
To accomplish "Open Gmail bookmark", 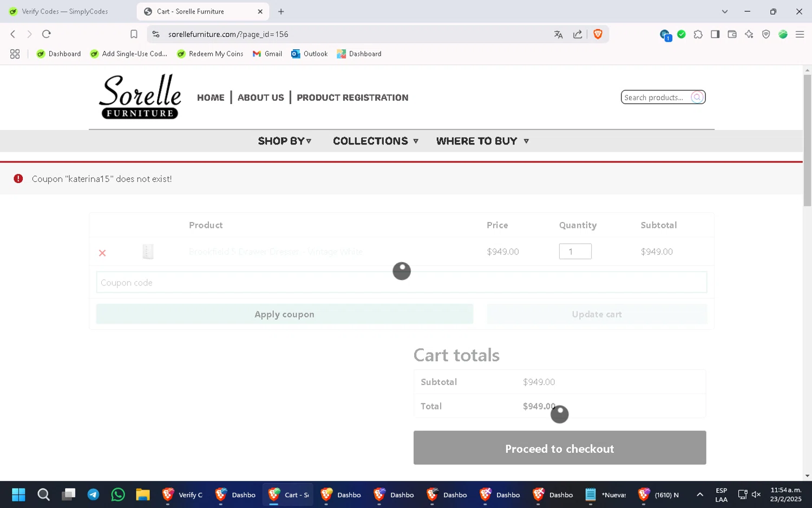I will tap(267, 54).
